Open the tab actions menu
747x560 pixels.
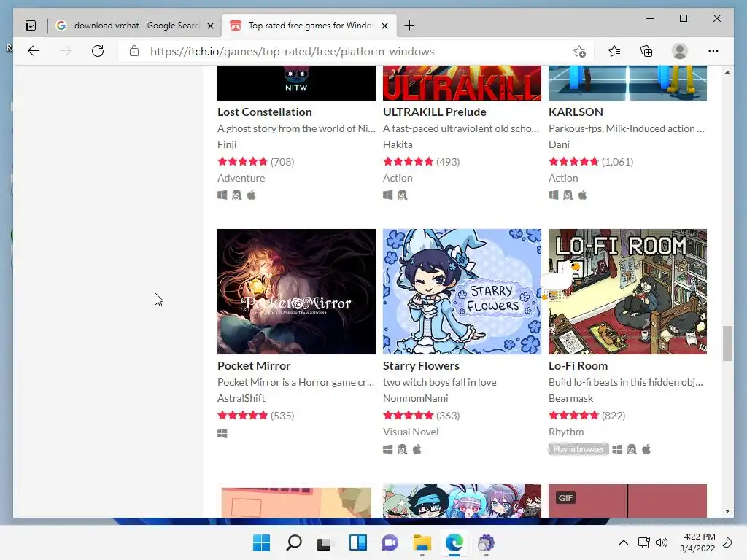coord(31,26)
